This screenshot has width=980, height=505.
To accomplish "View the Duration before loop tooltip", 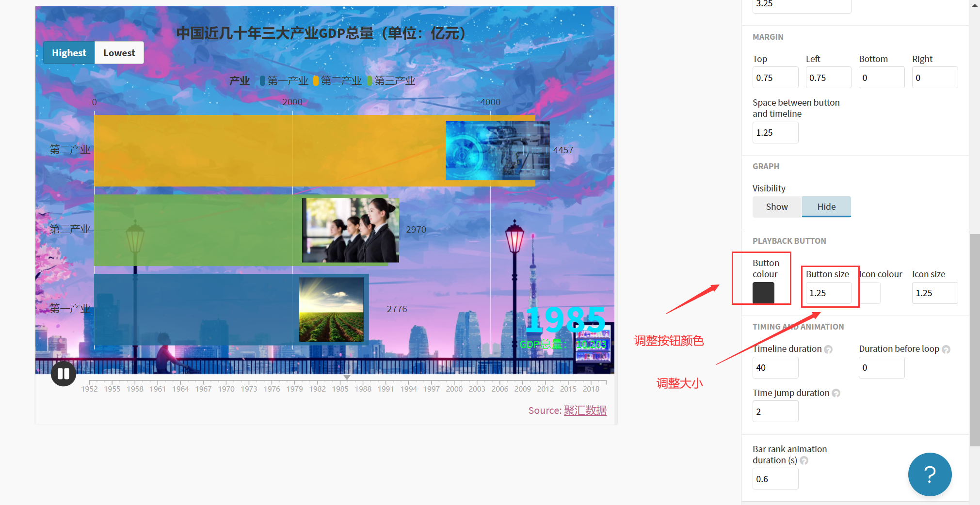I will (946, 349).
